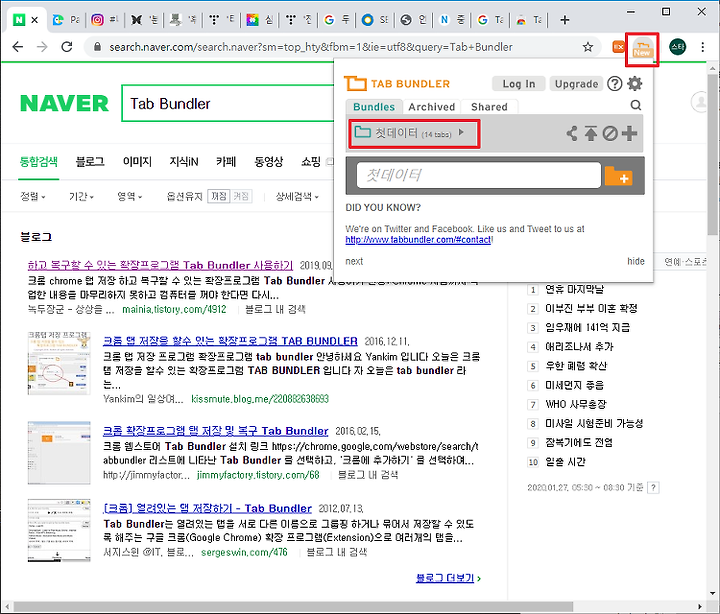This screenshot has width=720, height=614.
Task: Open 기간 period dropdown
Action: point(81,197)
